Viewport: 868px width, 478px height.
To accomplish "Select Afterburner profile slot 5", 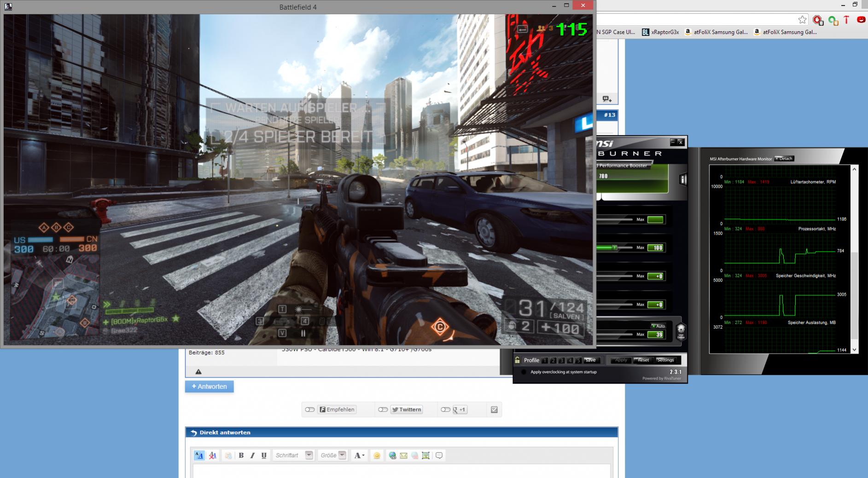I will coord(578,360).
